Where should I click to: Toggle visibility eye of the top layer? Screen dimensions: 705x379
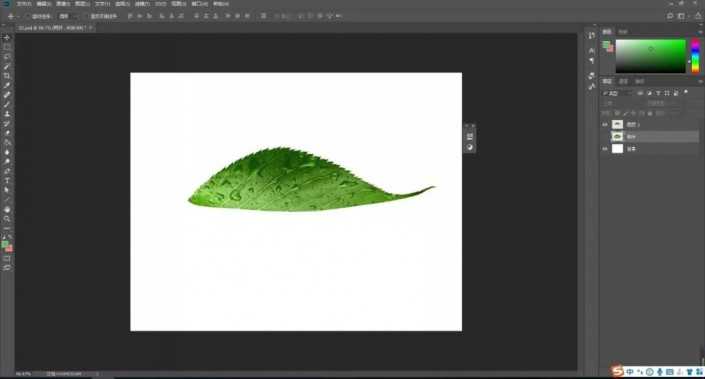tap(605, 125)
